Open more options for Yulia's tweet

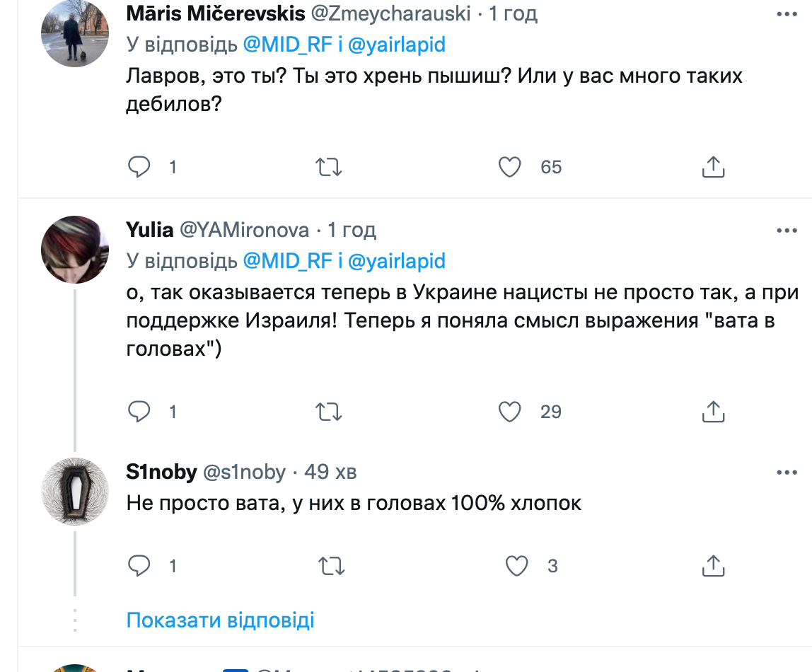(787, 231)
